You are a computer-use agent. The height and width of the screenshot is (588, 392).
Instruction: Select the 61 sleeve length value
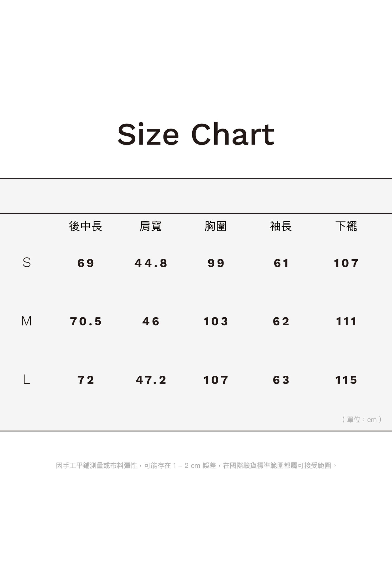pos(281,263)
